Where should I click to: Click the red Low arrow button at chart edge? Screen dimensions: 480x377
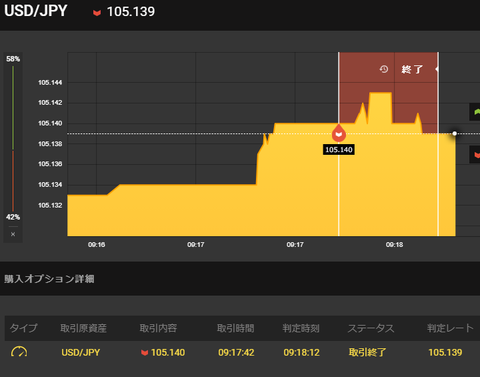475,155
